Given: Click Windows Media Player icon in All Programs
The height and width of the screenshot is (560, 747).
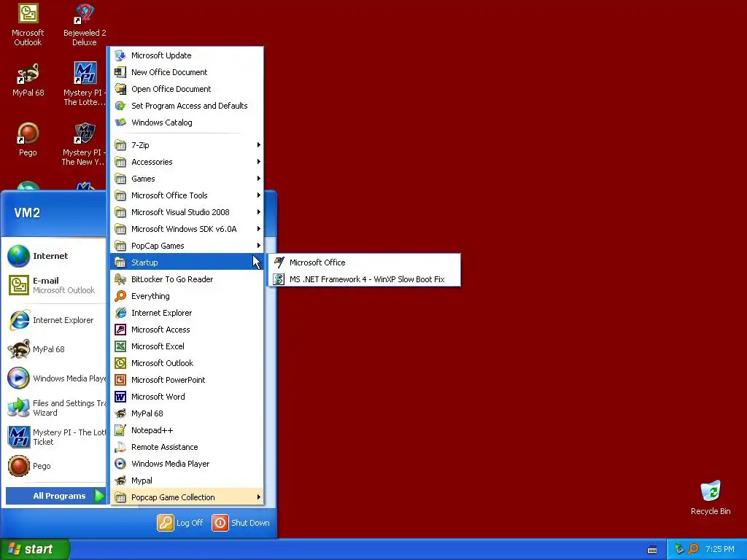Looking at the screenshot, I should pyautogui.click(x=120, y=464).
